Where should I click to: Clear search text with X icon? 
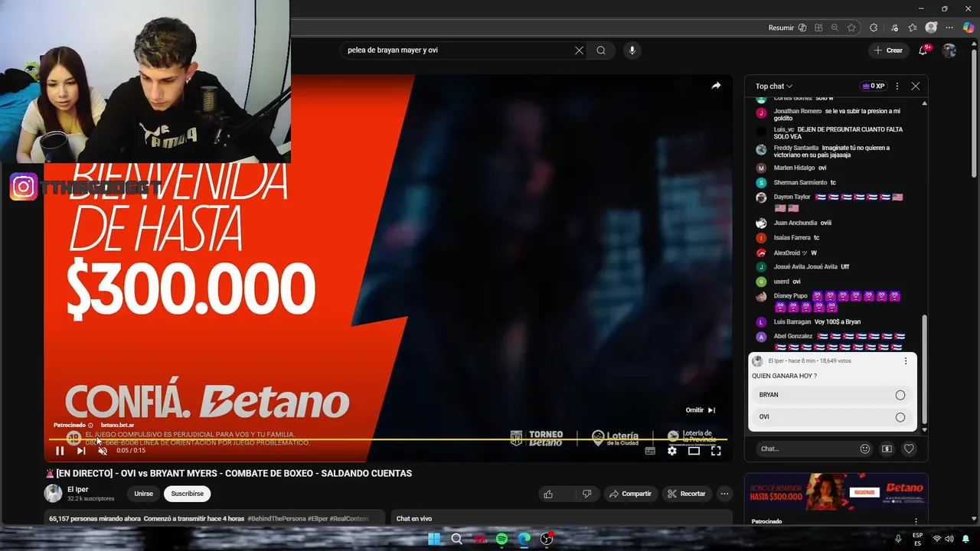[579, 51]
